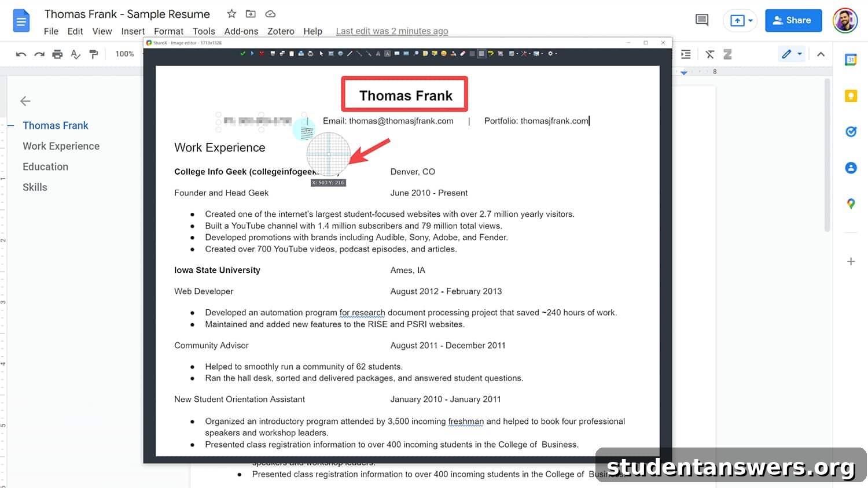Select the Highlight tool in ShareX toolbar
Viewport: 868px width, 488px height.
click(491, 53)
